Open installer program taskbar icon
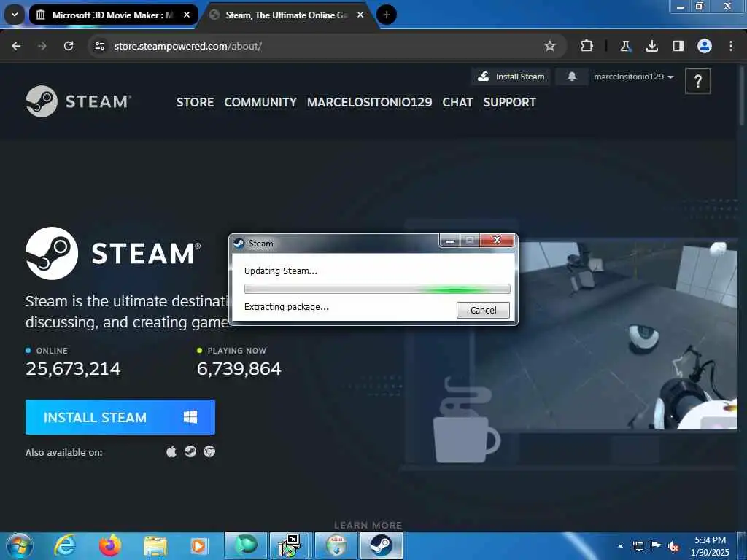The height and width of the screenshot is (560, 747). coord(290,545)
